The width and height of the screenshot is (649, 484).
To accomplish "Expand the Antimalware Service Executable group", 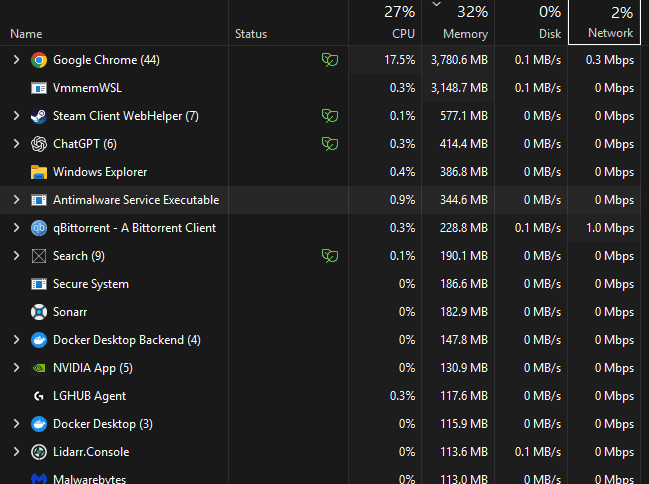I will coord(16,200).
